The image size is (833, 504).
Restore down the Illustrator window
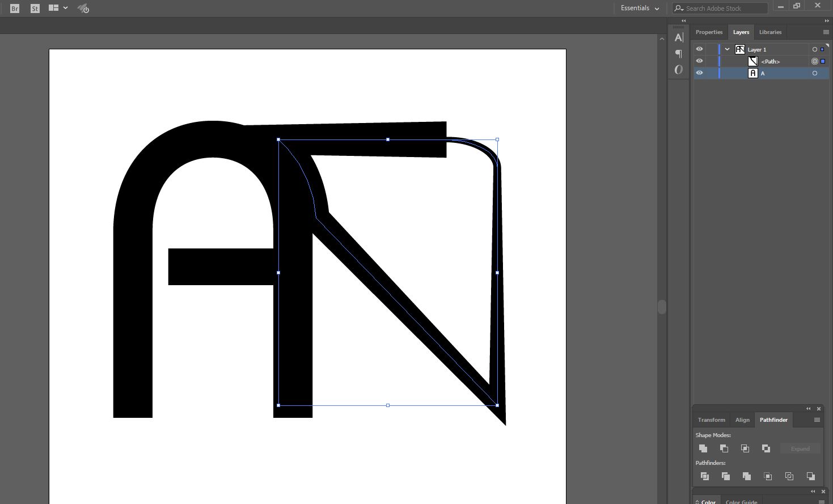[x=797, y=6]
